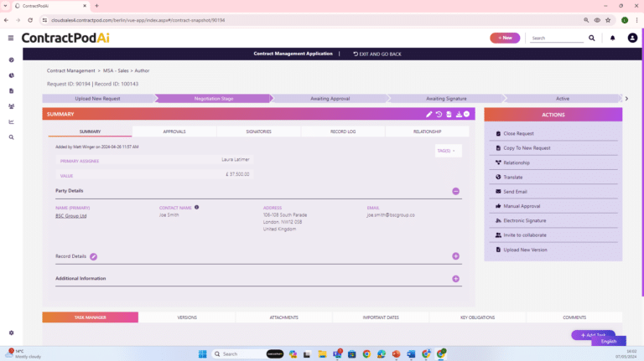This screenshot has width=644, height=361.
Task: Open the Versions tab
Action: (187, 317)
